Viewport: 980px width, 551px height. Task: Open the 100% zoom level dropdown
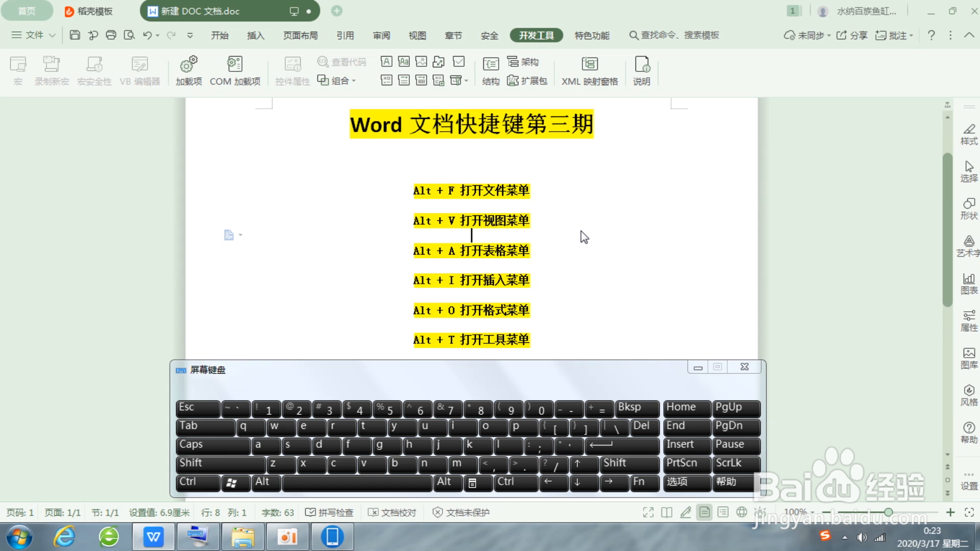pos(813,512)
